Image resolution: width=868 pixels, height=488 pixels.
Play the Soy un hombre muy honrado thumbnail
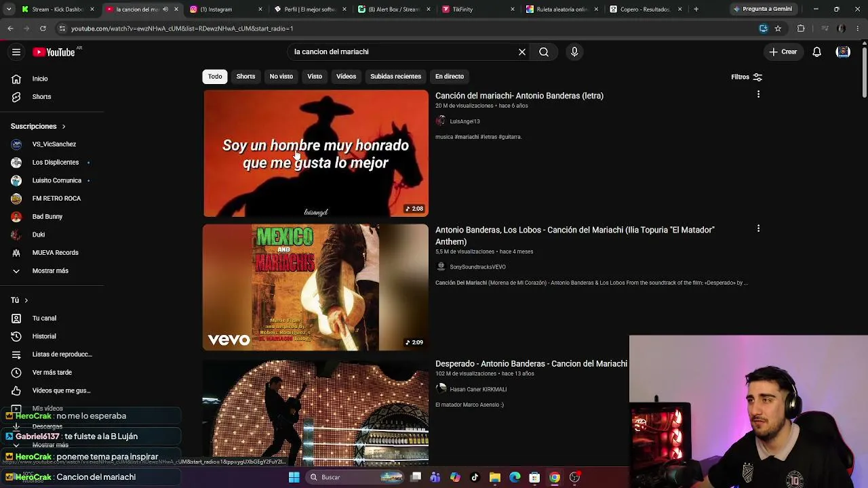pyautogui.click(x=316, y=153)
